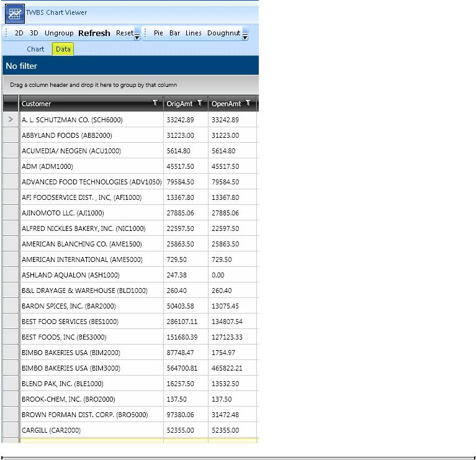This screenshot has width=476, height=460.
Task: Select BEST FOOD SERVICES (BES1000) cell
Action: tap(91, 321)
